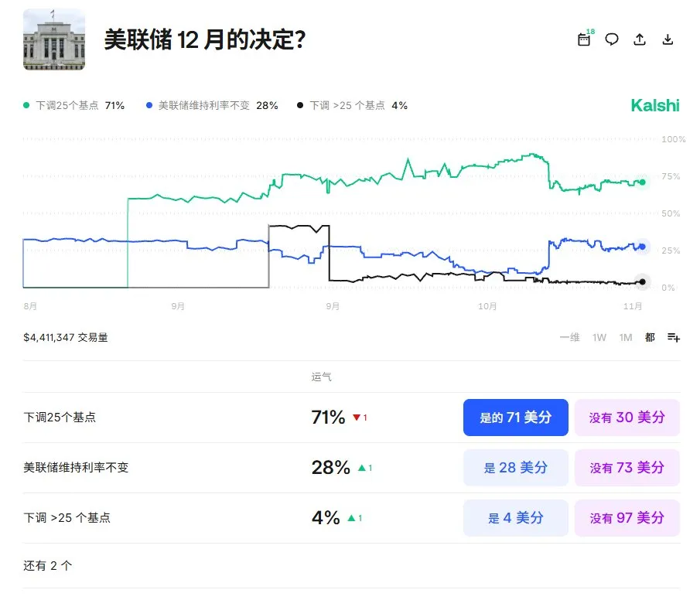Click the 是的 71 美分 buy button
Screen dimensions: 700x600
(x=515, y=418)
